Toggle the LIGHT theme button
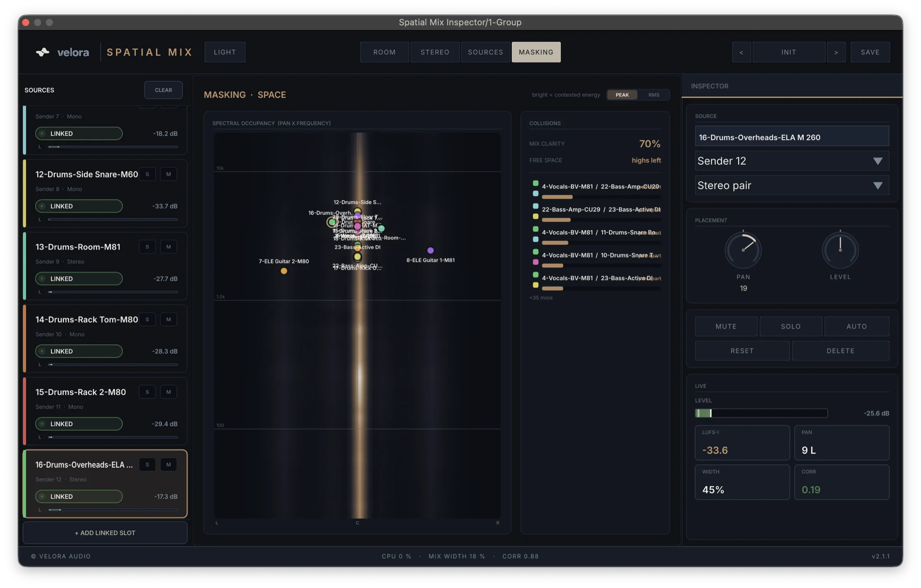Viewport: 921px width, 588px height. coord(225,52)
